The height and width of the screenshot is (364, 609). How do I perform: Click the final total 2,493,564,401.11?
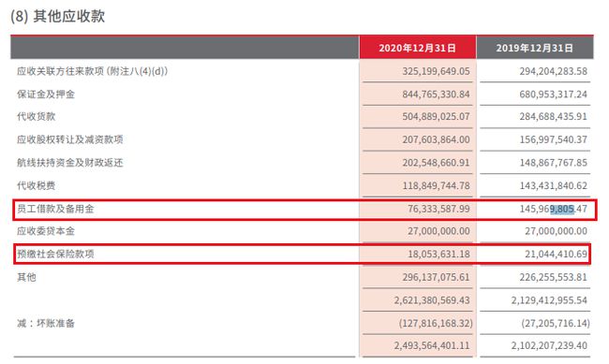[x=432, y=345]
